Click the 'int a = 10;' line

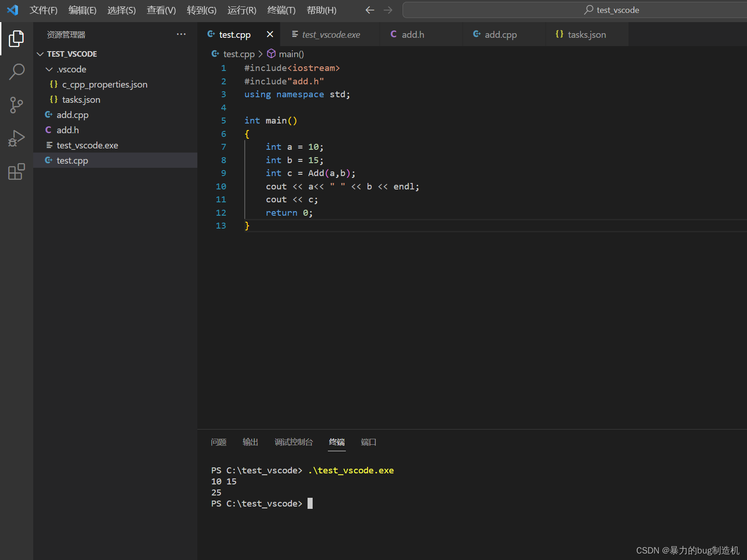[295, 147]
